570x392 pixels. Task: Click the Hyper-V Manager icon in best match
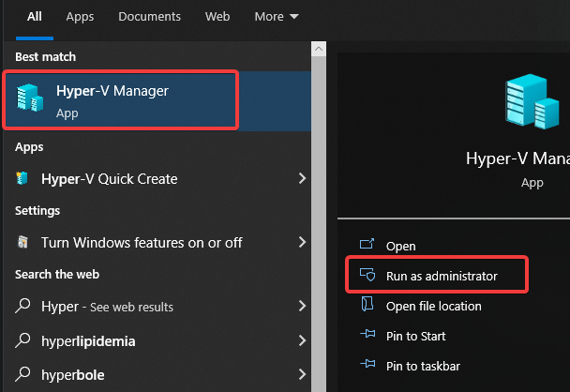[30, 98]
